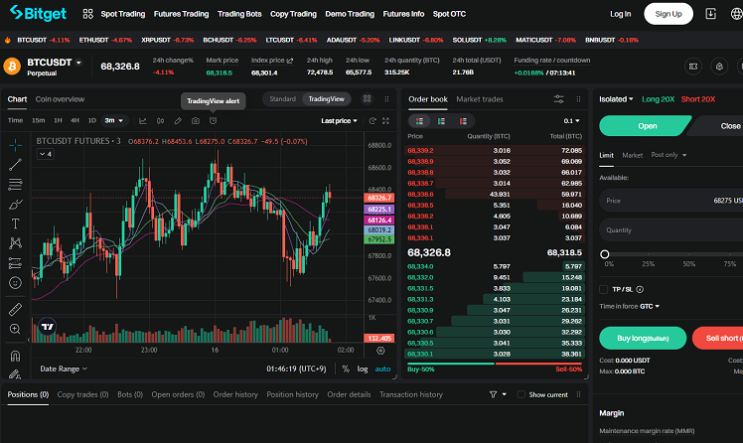
Task: Select the horizontal lines Fibonacci tool
Action: pos(15,184)
